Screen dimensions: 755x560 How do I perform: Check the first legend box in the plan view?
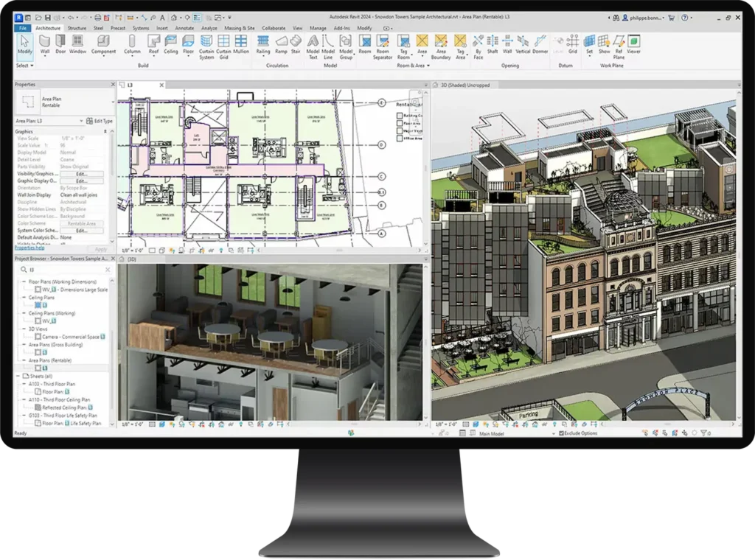click(x=399, y=115)
